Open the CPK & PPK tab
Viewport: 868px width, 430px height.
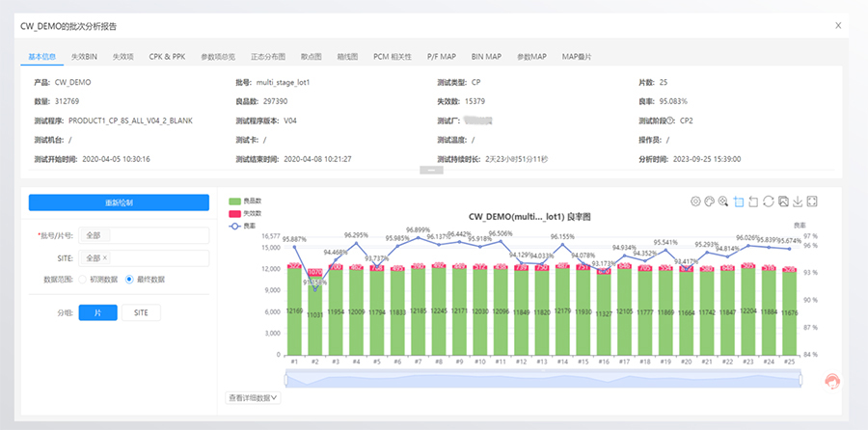tap(167, 57)
